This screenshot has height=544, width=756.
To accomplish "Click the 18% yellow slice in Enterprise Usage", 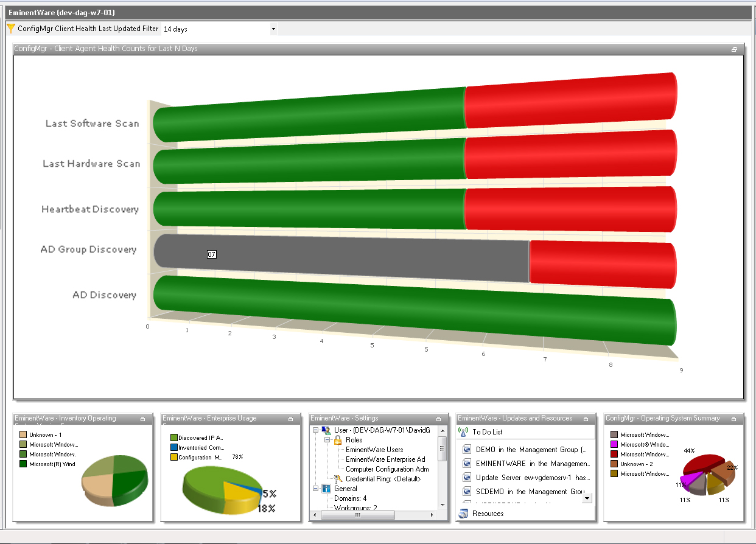I will pos(242,495).
